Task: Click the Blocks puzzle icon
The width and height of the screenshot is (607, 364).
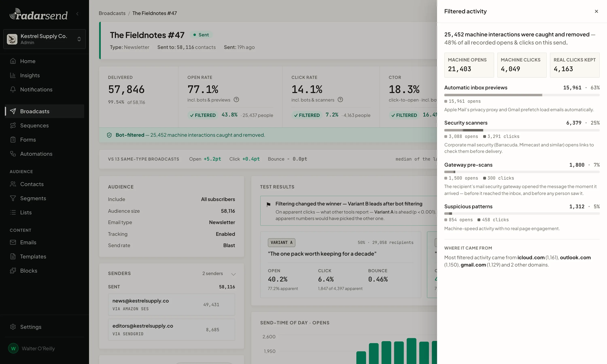Action: point(13,271)
